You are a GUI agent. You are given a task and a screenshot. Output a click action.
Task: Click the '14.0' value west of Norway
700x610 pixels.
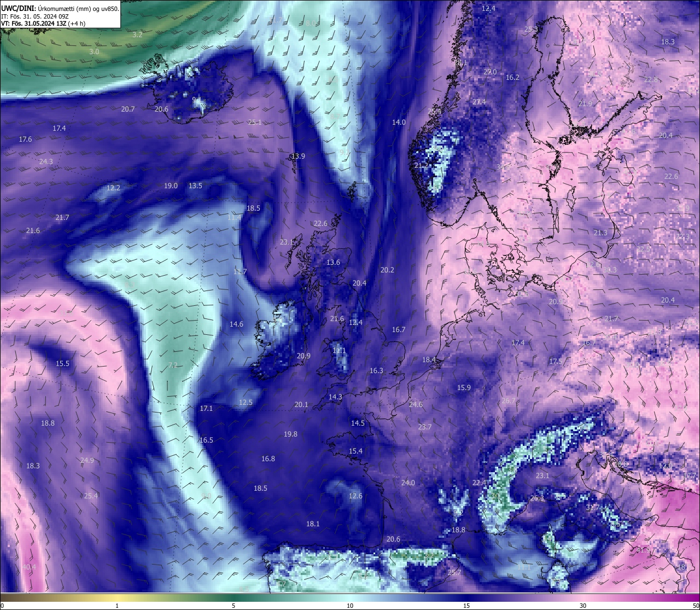pos(399,123)
